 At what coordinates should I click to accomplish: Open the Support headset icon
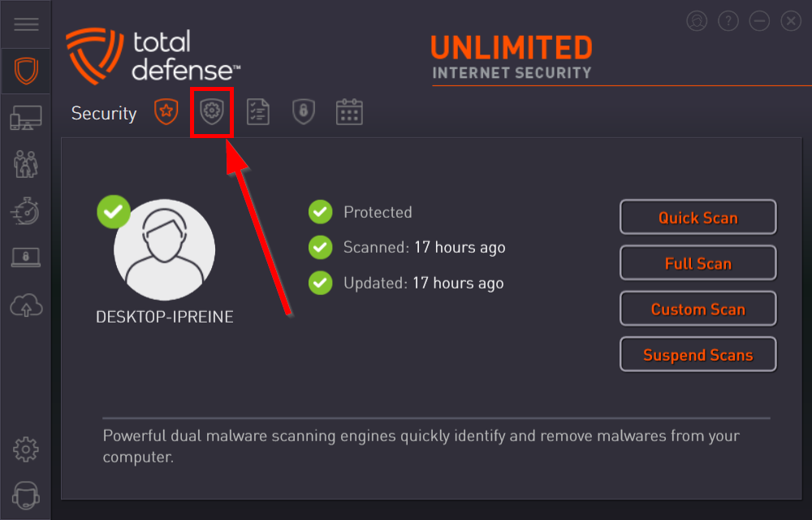tap(26, 496)
